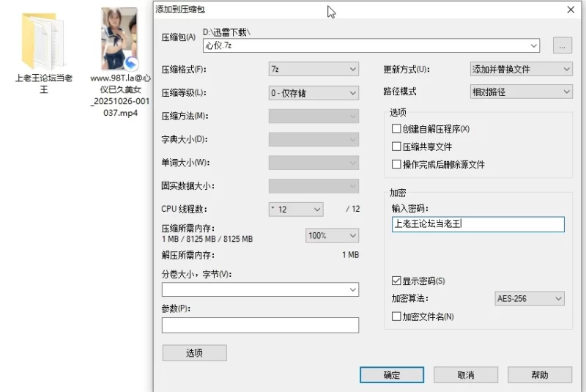Click the 取消 cancel button
The height and width of the screenshot is (392, 586).
[x=466, y=375]
